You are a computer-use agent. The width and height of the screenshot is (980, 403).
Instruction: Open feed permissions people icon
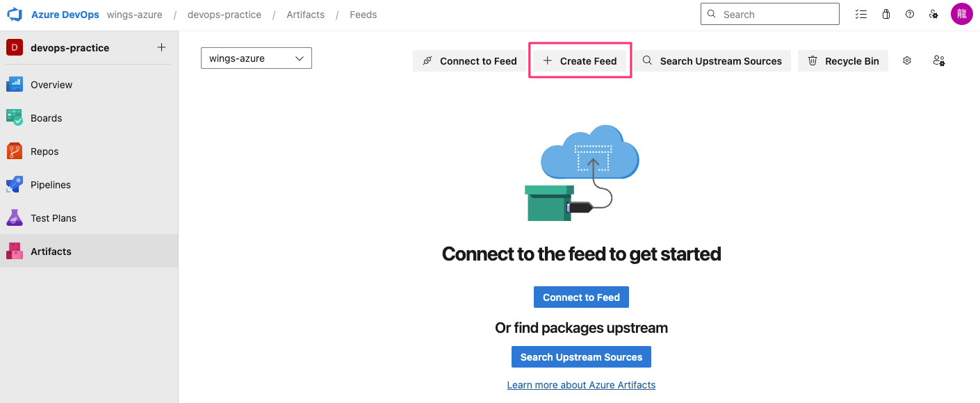939,61
